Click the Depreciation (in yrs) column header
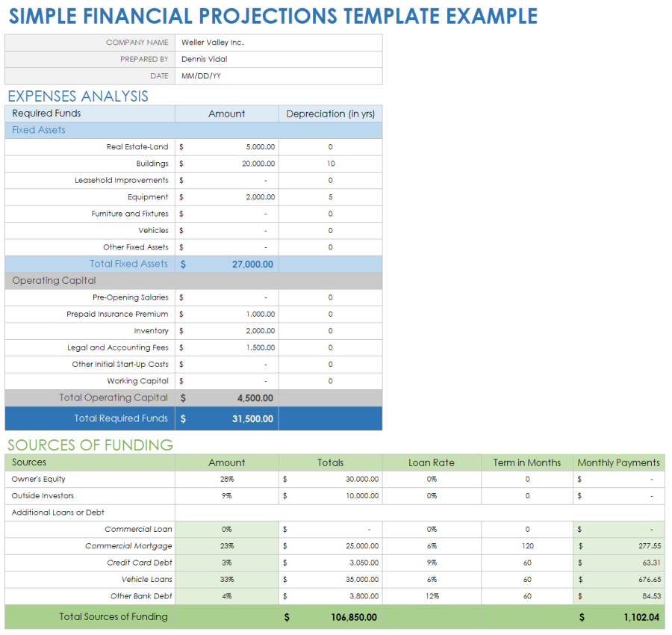Screen dimensions: 672x635 tap(330, 114)
